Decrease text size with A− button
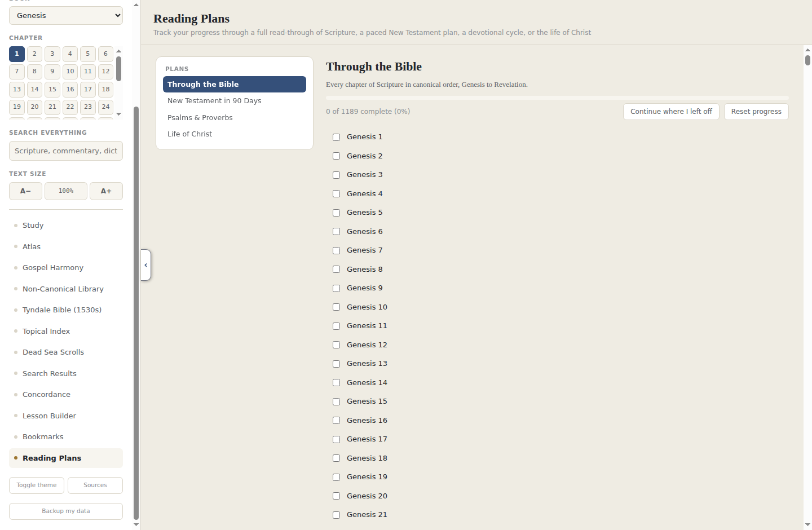Image resolution: width=812 pixels, height=530 pixels. click(x=25, y=191)
